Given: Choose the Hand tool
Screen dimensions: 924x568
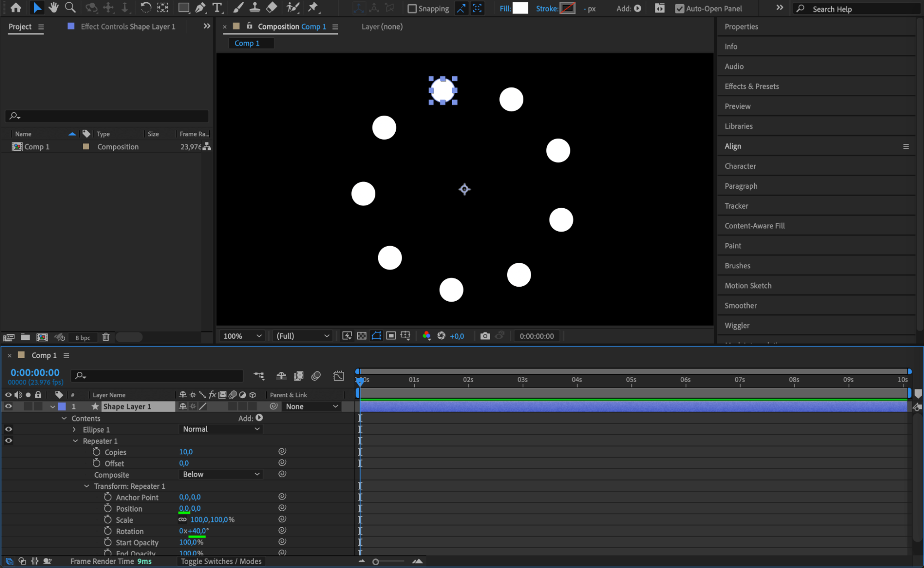Looking at the screenshot, I should click(x=54, y=7).
